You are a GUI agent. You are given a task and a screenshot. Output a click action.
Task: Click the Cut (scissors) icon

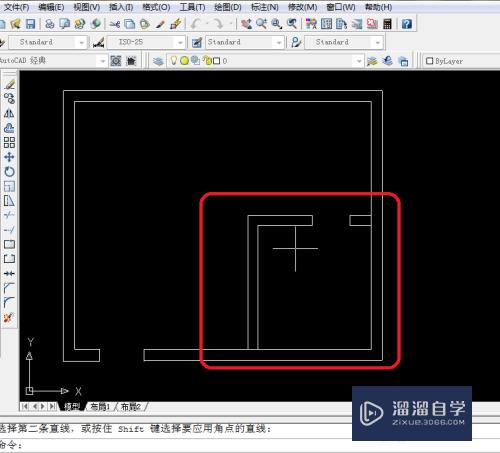pyautogui.click(x=115, y=24)
